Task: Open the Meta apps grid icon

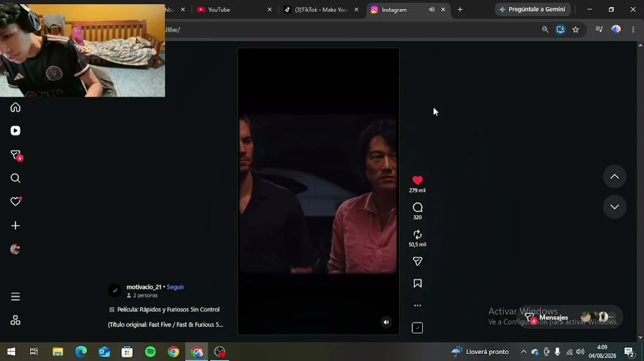Action: pyautogui.click(x=16, y=320)
